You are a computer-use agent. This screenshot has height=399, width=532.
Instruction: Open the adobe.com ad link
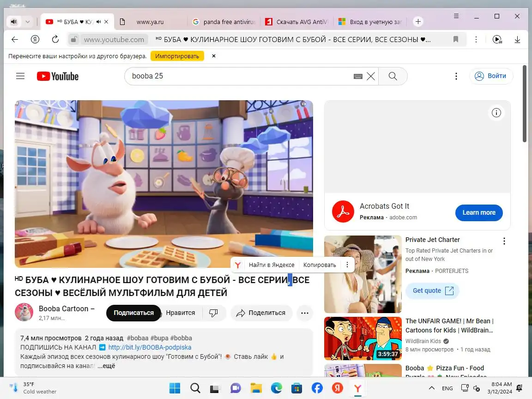(403, 218)
